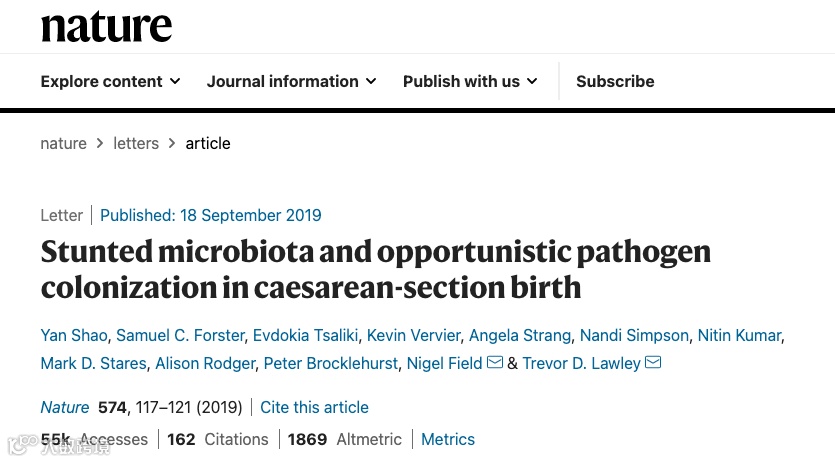The height and width of the screenshot is (462, 835).
Task: Click author Angela Strang
Action: click(x=520, y=335)
